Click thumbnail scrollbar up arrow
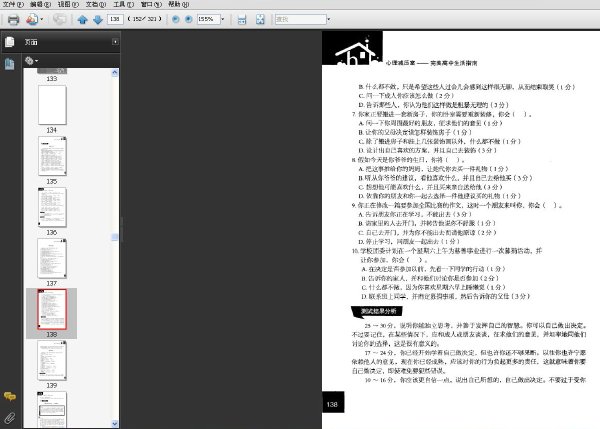Viewport: 600px width, 429px height. coord(115,73)
